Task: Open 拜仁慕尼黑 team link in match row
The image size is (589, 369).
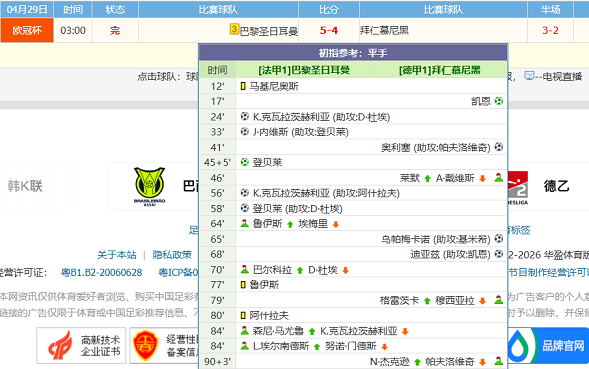Action: pyautogui.click(x=384, y=30)
